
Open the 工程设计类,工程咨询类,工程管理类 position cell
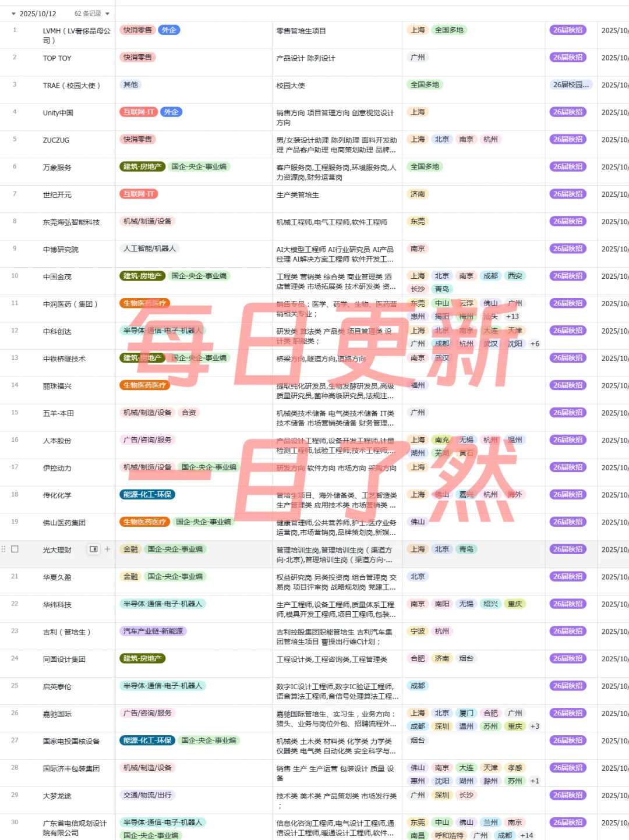point(337,664)
